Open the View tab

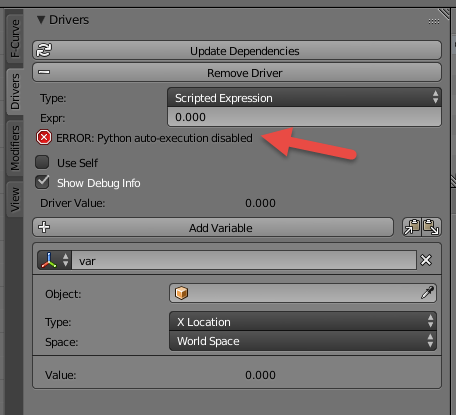pyautogui.click(x=15, y=199)
